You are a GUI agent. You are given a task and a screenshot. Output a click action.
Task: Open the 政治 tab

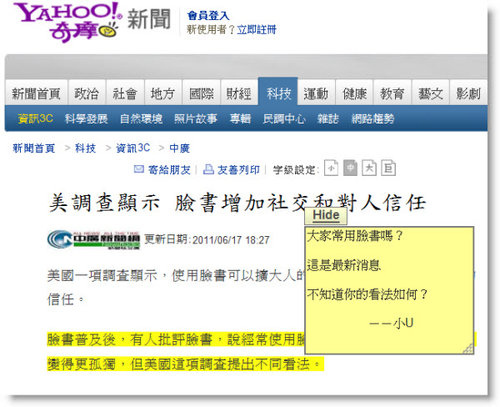pos(87,93)
